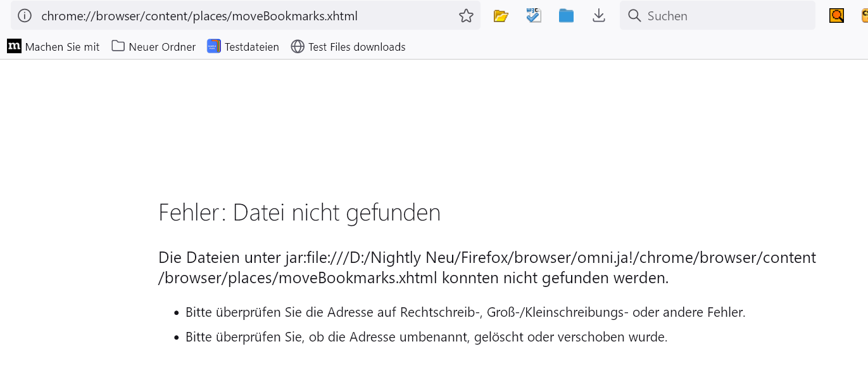Image resolution: width=868 pixels, height=370 pixels.
Task: Click the heading Fehler: Datei nicht gefunden
Action: pyautogui.click(x=299, y=212)
